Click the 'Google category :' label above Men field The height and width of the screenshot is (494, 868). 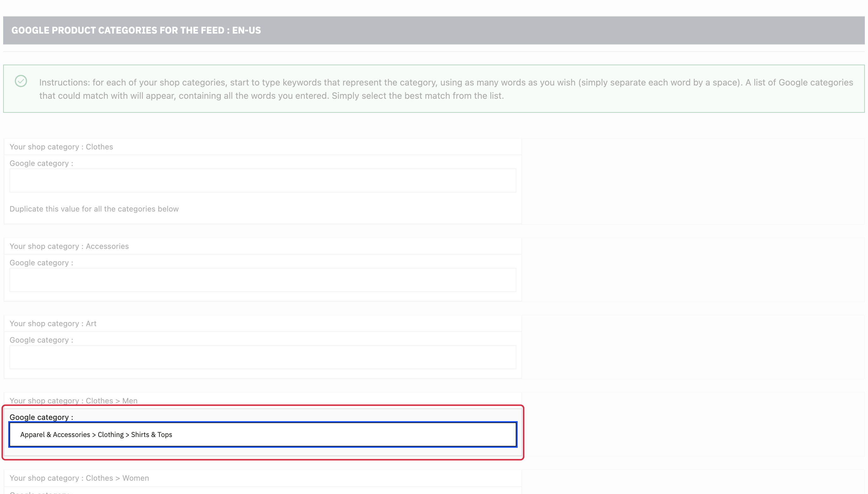[x=41, y=417]
